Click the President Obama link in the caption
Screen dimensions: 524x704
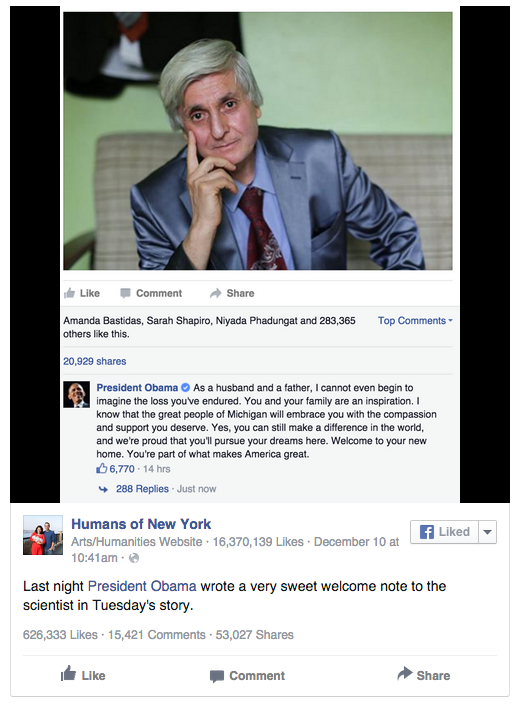(x=142, y=586)
